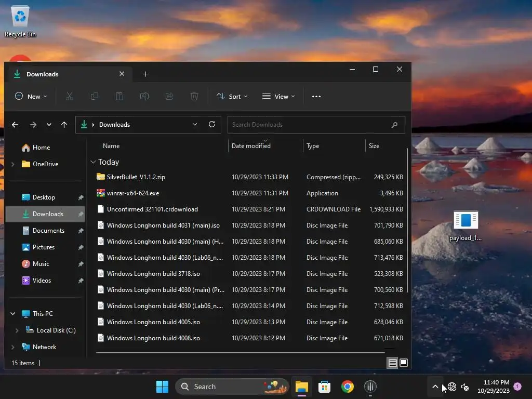Expand Local Disk (C:) node
Screen dimensions: 532x399
click(17, 330)
